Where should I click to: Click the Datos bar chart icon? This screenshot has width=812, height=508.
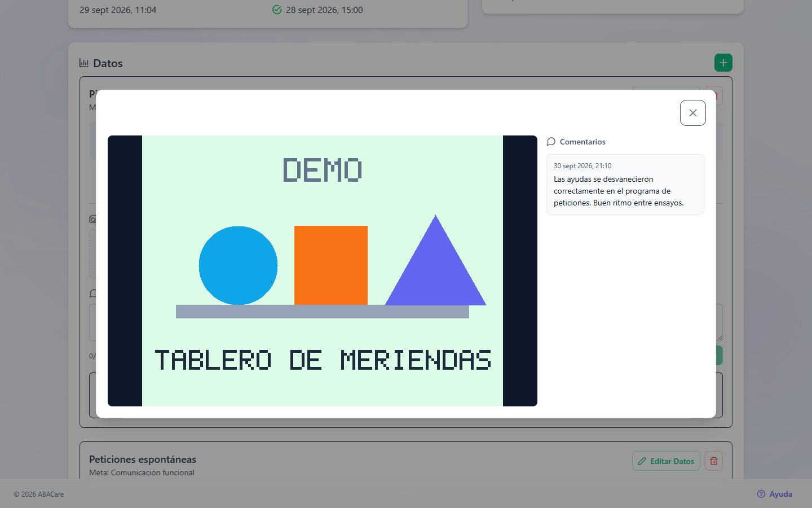[84, 63]
